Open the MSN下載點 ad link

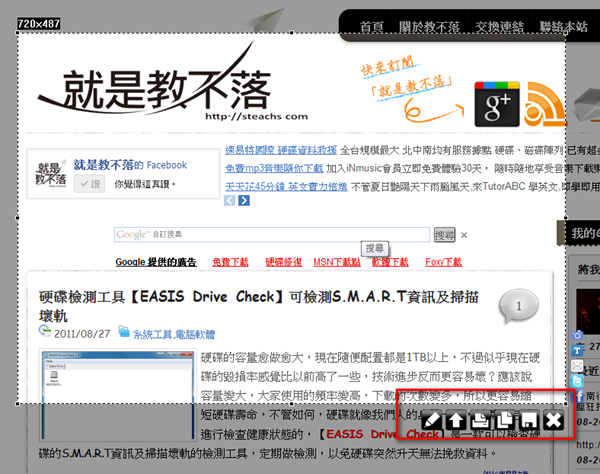point(337,262)
